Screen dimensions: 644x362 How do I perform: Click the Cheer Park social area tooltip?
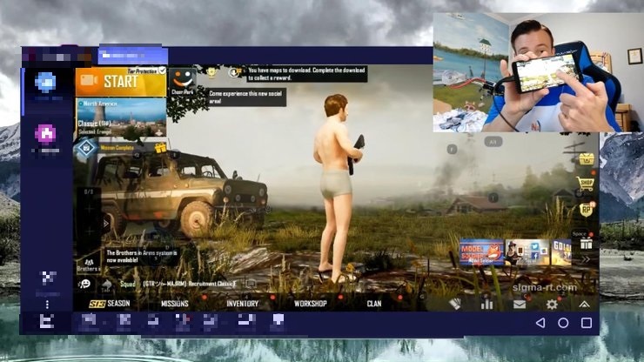tap(245, 97)
